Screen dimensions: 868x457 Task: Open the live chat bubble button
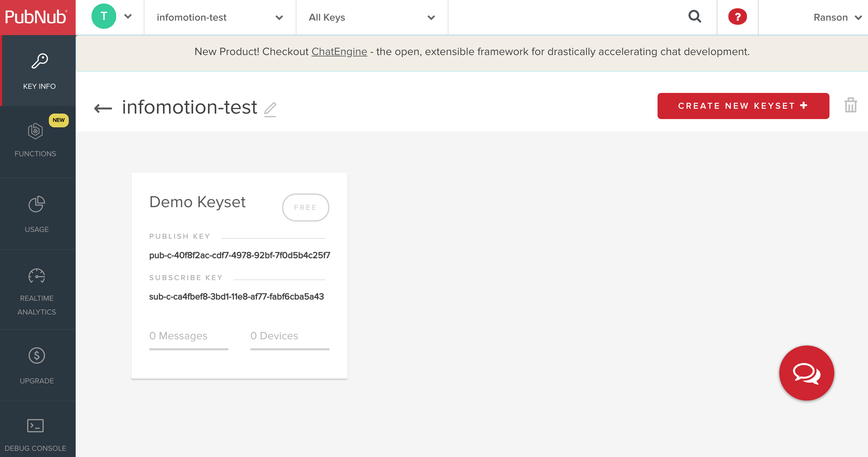[x=806, y=373]
